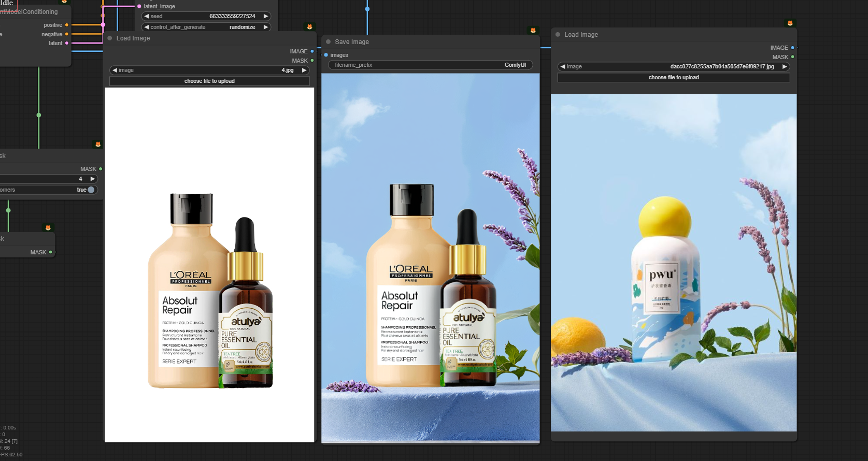Image resolution: width=868 pixels, height=461 pixels.
Task: Collapse the left Load Image node using its dot
Action: 110,38
